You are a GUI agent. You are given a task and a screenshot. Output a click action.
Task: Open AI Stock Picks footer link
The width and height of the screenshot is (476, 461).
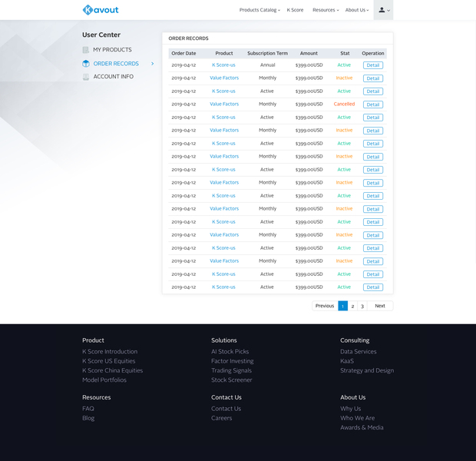tap(230, 352)
